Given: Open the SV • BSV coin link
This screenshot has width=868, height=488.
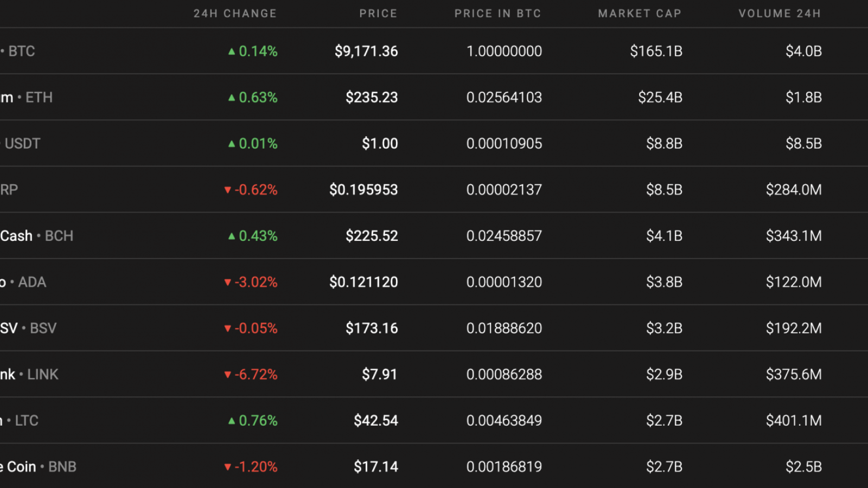Looking at the screenshot, I should pos(28,328).
